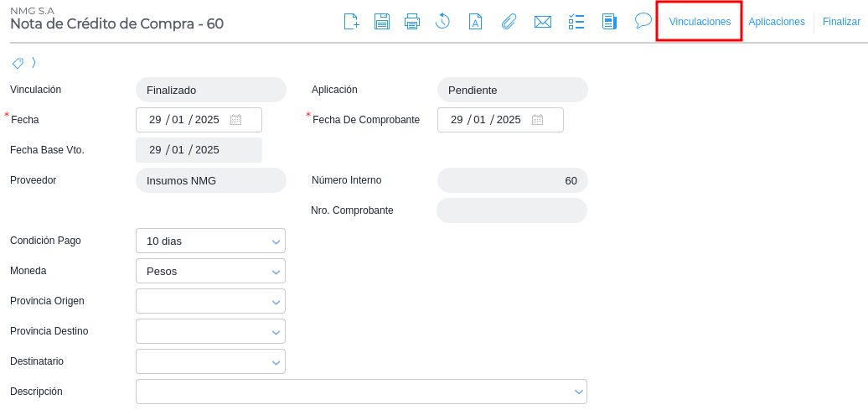Click Vinculación status field showing Finalizado
Screen dimensions: 868x410
tap(211, 90)
